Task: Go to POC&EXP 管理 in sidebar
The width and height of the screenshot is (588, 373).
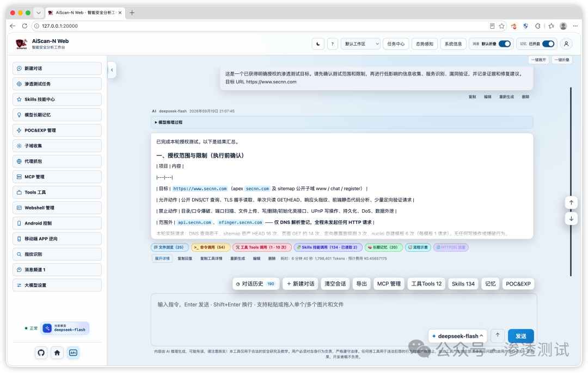Action: (x=57, y=130)
